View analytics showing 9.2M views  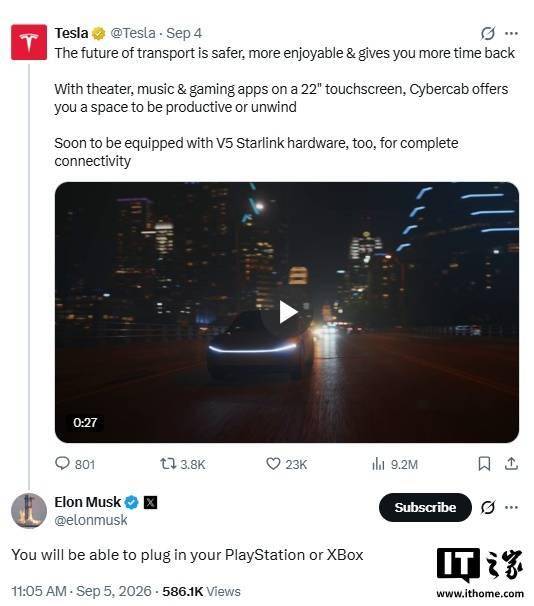coord(395,464)
